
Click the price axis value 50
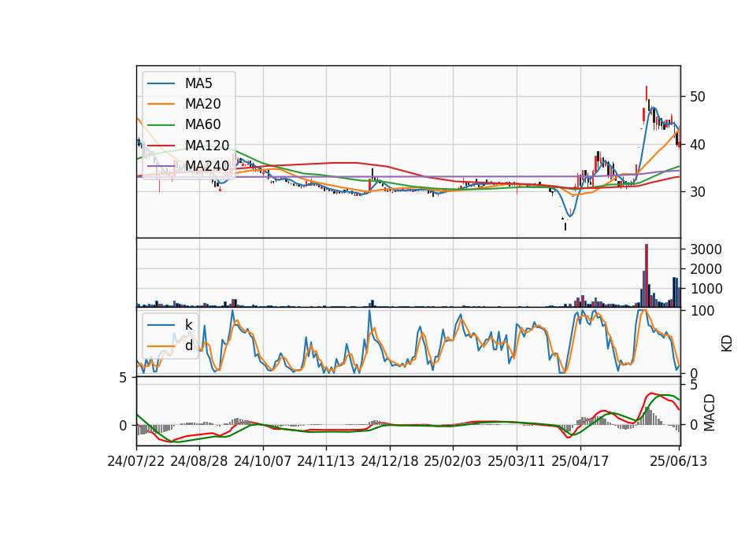[697, 97]
